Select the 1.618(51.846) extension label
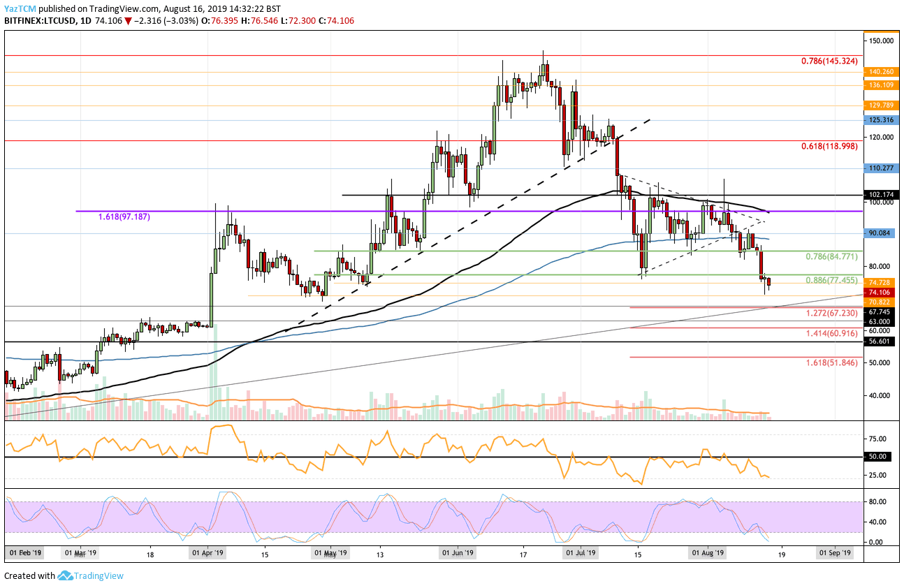Viewport: 904px width, 588px height. tap(833, 364)
